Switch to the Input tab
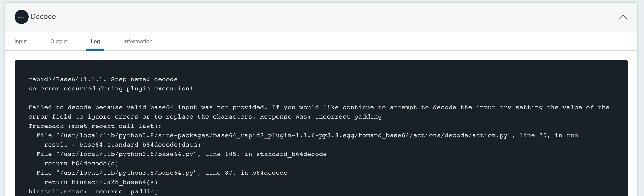This screenshot has width=644, height=196. 21,41
